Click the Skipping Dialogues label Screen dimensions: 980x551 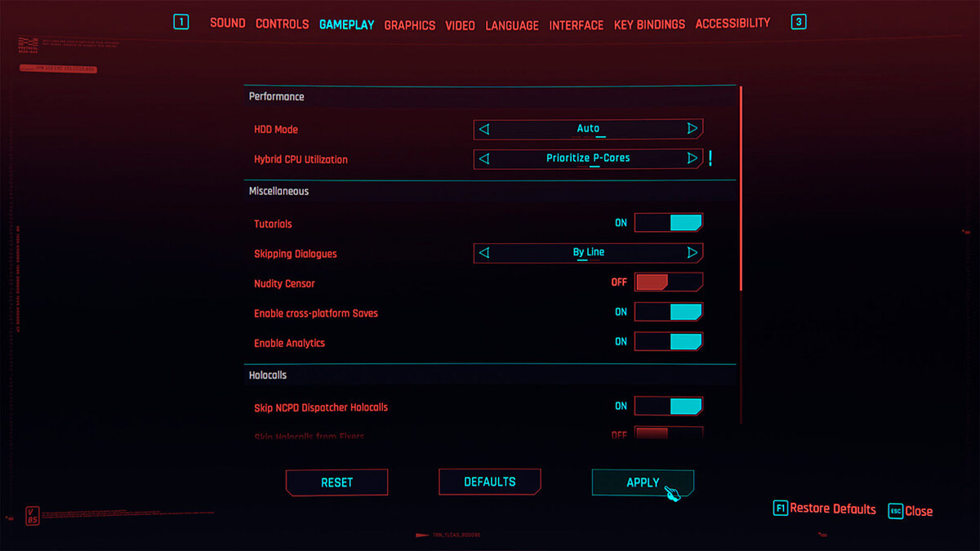pyautogui.click(x=296, y=254)
